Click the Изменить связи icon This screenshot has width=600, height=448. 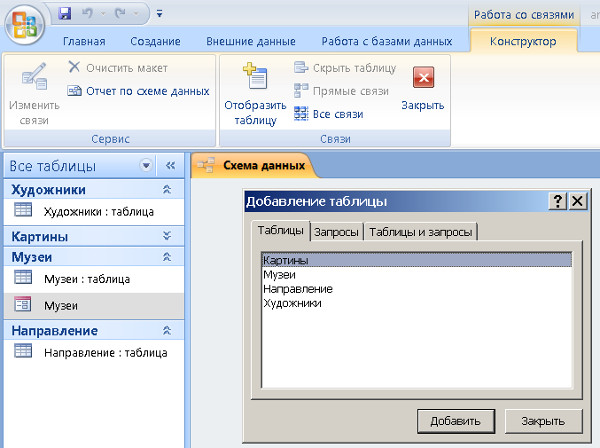pyautogui.click(x=33, y=78)
